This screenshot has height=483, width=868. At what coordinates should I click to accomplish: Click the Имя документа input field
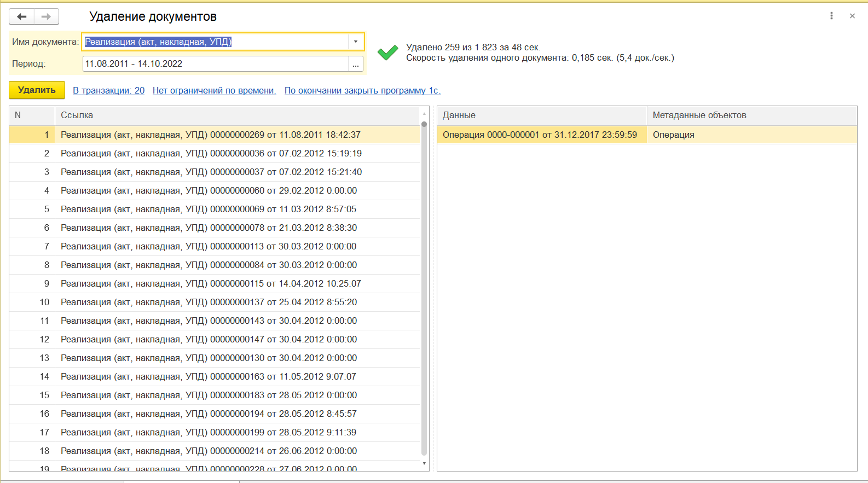216,42
